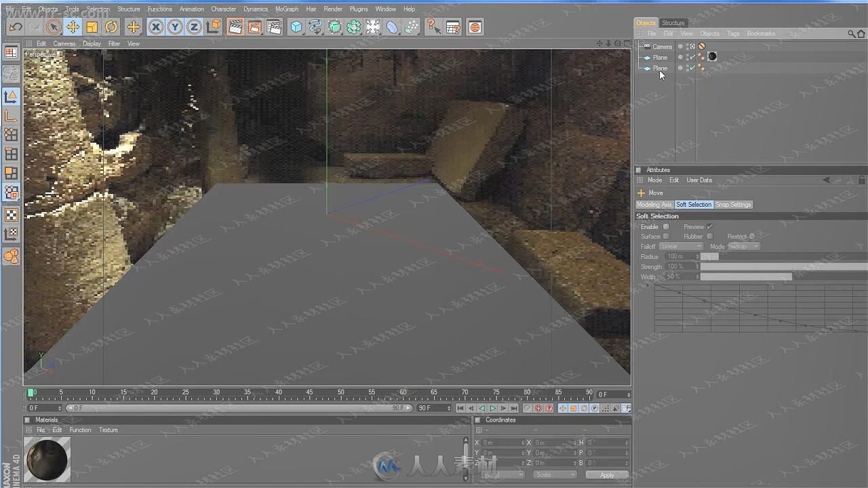Open Render Settings icon
868x488 pixels.
point(274,27)
